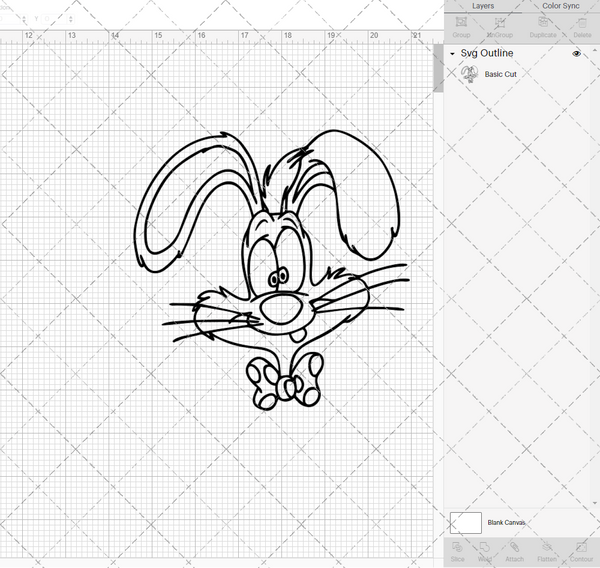Hide the Svg Outline layer with eye icon
The width and height of the screenshot is (600, 568).
(576, 54)
